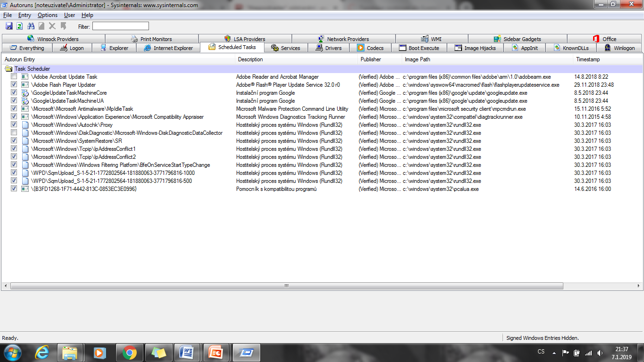Open the Windows Start menu
This screenshot has height=362, width=644.
[x=13, y=353]
